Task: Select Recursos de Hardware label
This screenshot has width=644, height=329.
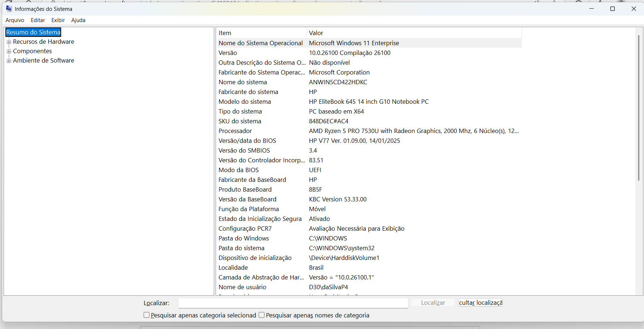Action: 43,42
